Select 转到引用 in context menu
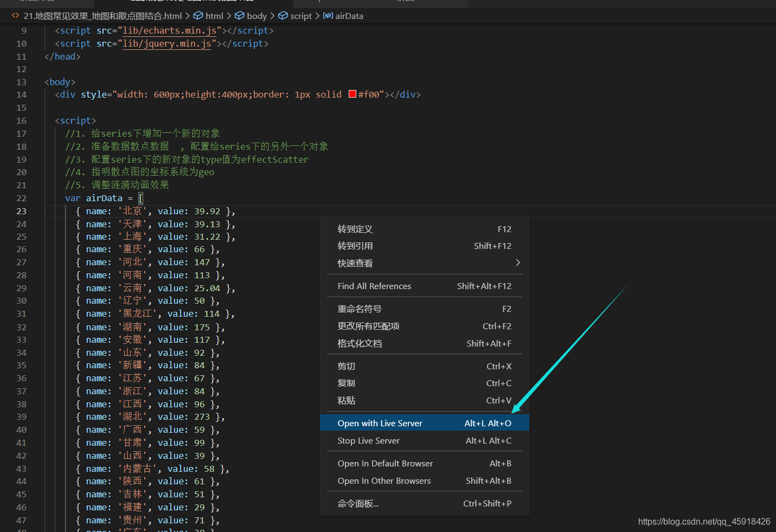Viewport: 776px width, 532px height. tap(425, 246)
